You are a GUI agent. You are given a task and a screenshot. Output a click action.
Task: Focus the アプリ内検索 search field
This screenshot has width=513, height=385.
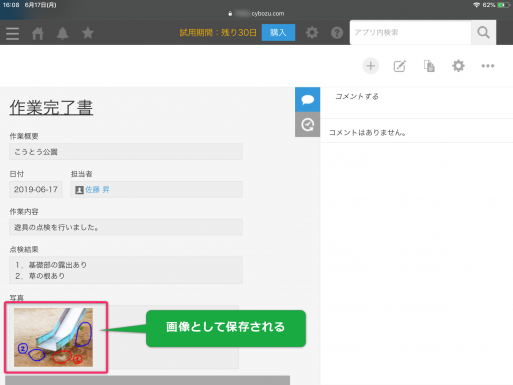(x=410, y=32)
